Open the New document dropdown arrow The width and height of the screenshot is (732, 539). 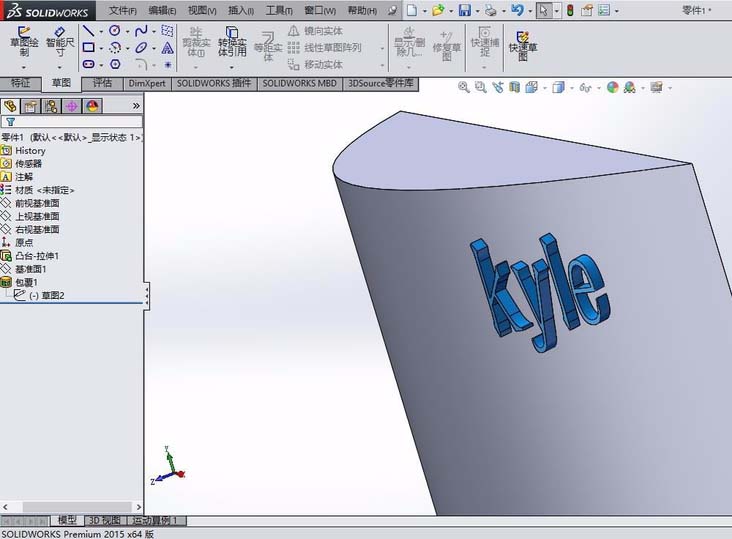(x=425, y=11)
